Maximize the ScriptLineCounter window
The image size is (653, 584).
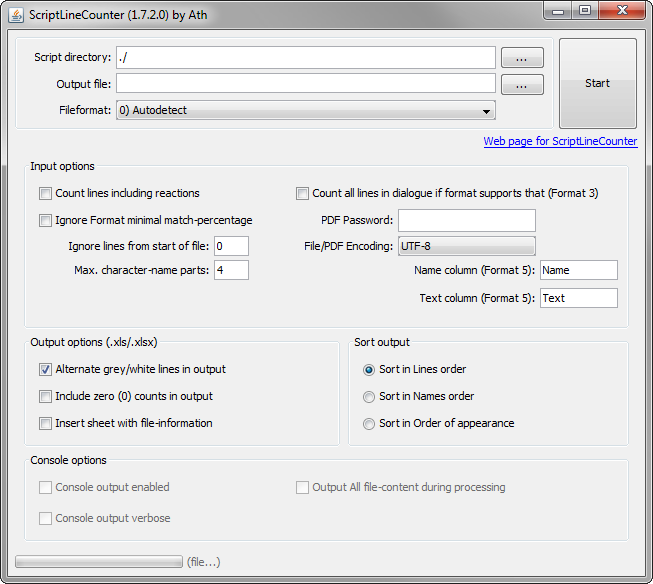click(x=585, y=11)
